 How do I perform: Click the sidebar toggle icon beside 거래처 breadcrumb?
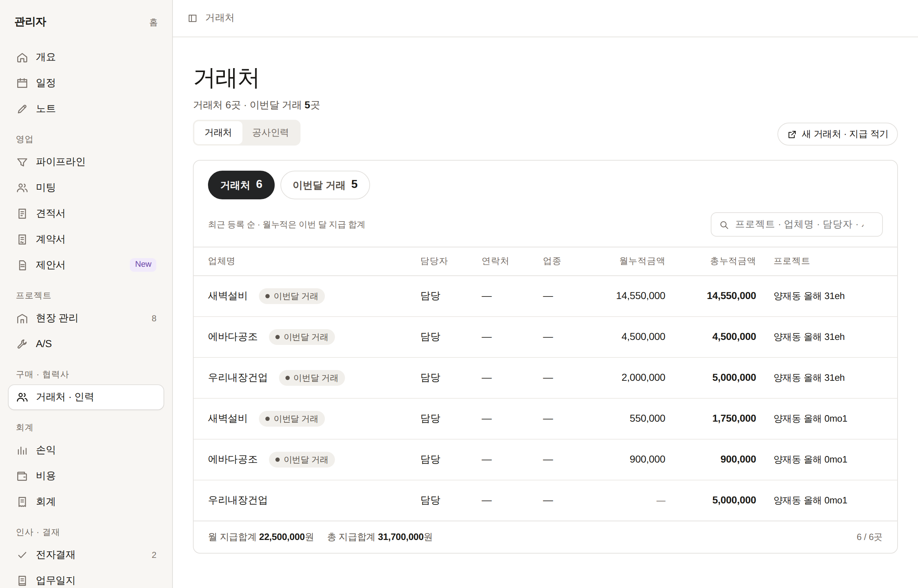click(x=193, y=18)
